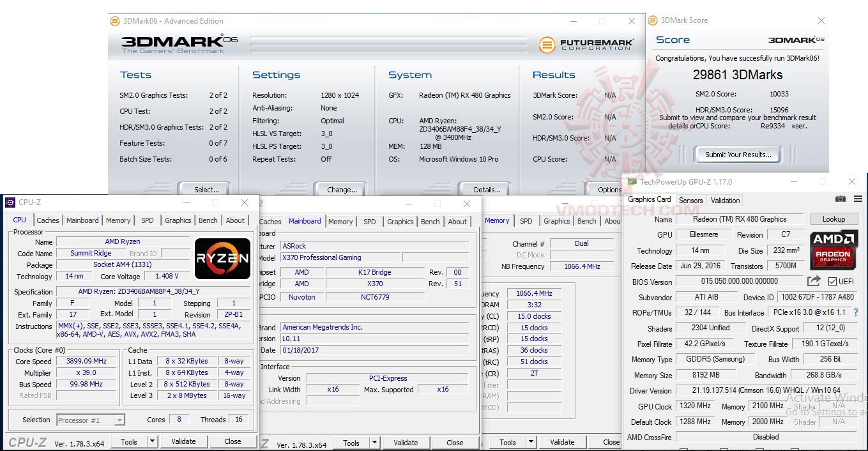The width and height of the screenshot is (868, 451).
Task: Click the 3DMark Score window title icon
Action: tap(653, 20)
